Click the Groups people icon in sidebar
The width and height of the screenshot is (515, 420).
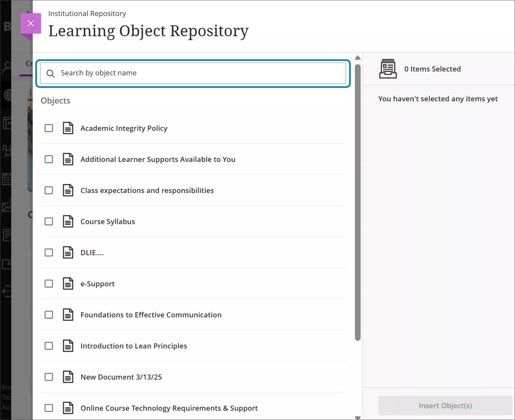tap(7, 151)
